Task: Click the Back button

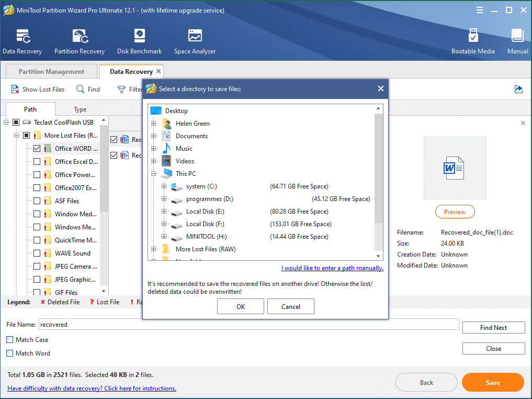Action: pyautogui.click(x=426, y=382)
